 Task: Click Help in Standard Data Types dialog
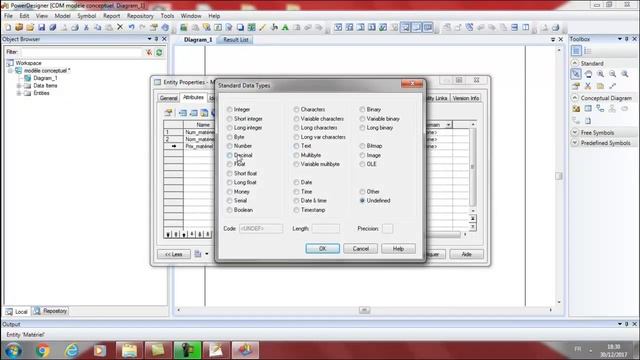pos(398,249)
